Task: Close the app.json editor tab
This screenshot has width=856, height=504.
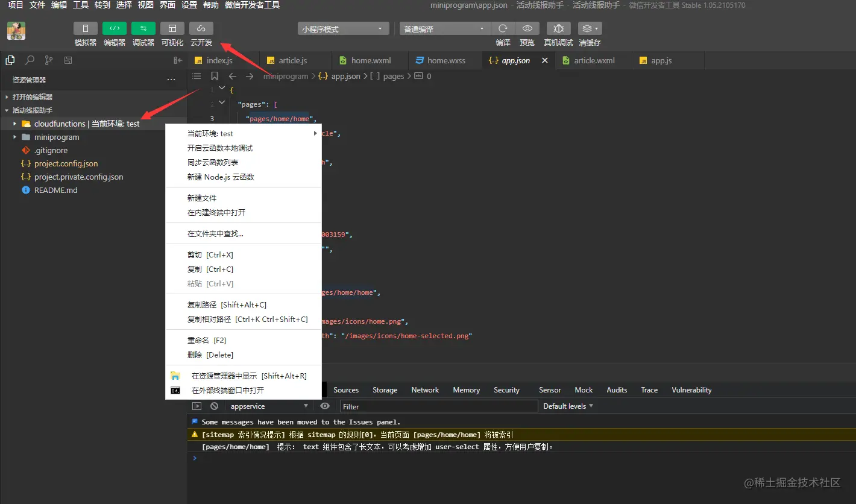Action: coord(545,60)
